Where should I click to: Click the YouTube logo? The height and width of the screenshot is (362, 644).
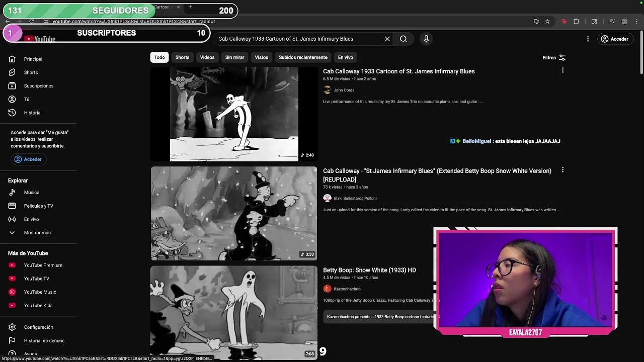coord(40,39)
